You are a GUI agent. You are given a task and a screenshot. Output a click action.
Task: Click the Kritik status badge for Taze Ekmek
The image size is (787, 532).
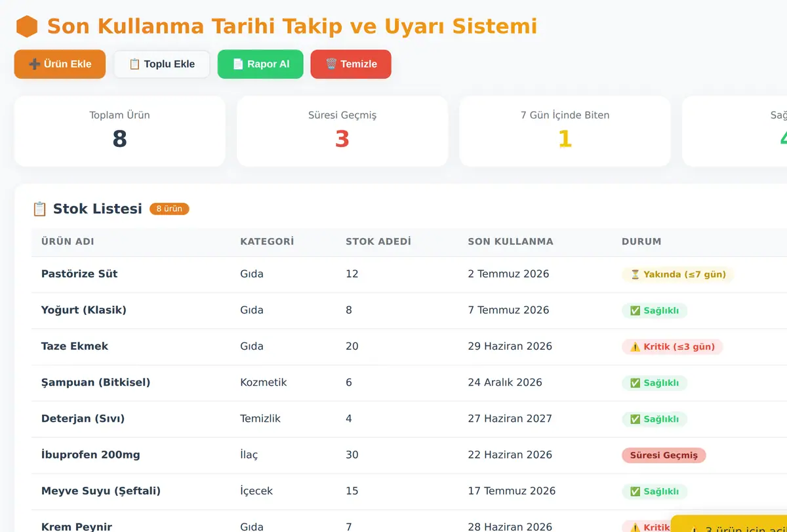672,346
